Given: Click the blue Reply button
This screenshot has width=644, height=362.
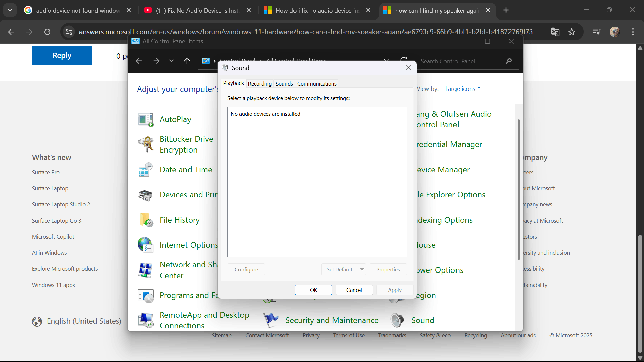Looking at the screenshot, I should coord(62,56).
